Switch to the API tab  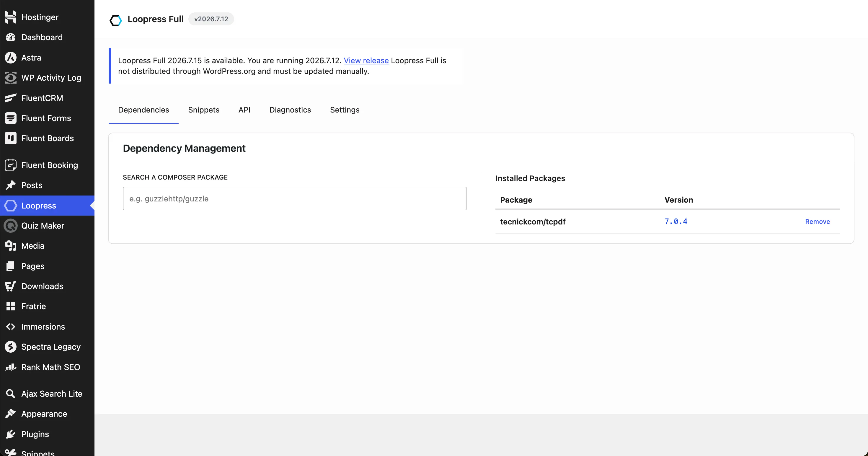pyautogui.click(x=244, y=110)
